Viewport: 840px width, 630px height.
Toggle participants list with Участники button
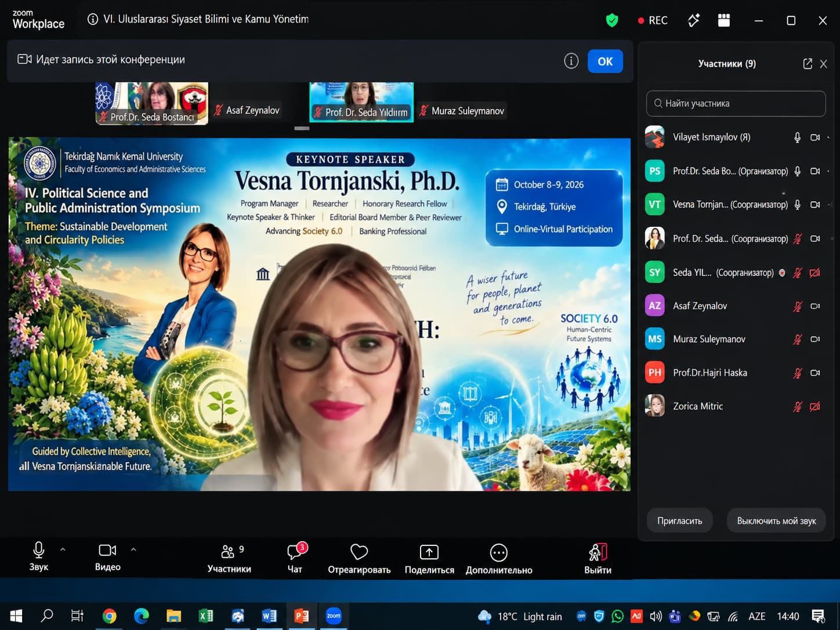pos(229,558)
